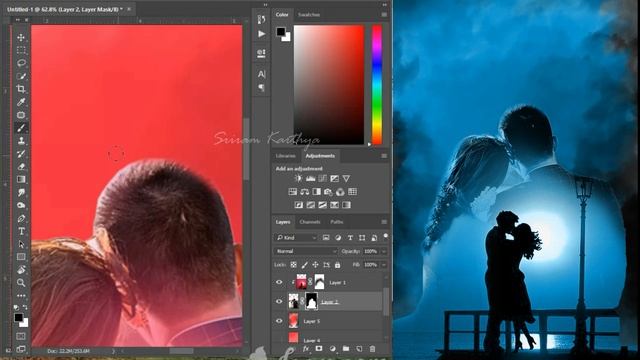Image resolution: width=640 pixels, height=360 pixels.
Task: Switch to the Libraries tab
Action: point(285,156)
